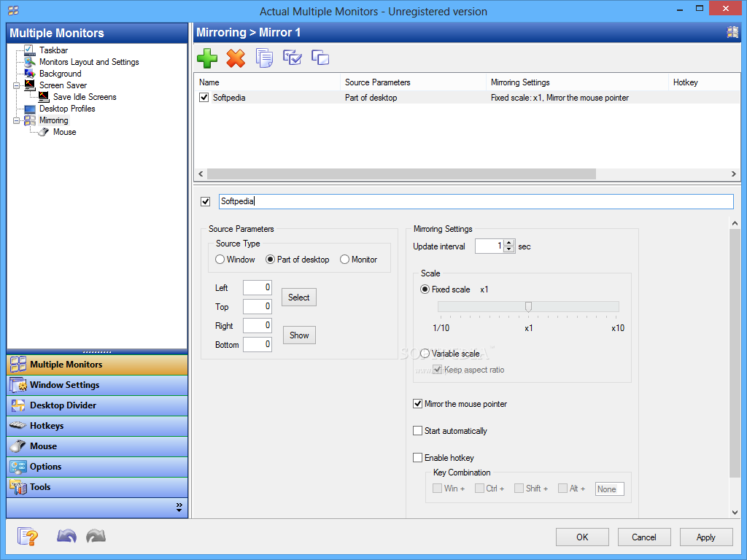The image size is (747, 560).
Task: Click the Show button
Action: click(x=299, y=335)
